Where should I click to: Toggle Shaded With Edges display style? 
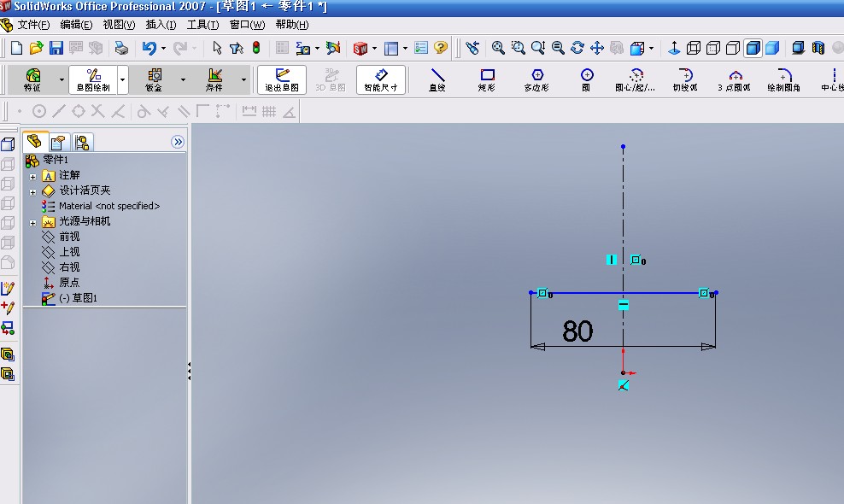pos(753,48)
